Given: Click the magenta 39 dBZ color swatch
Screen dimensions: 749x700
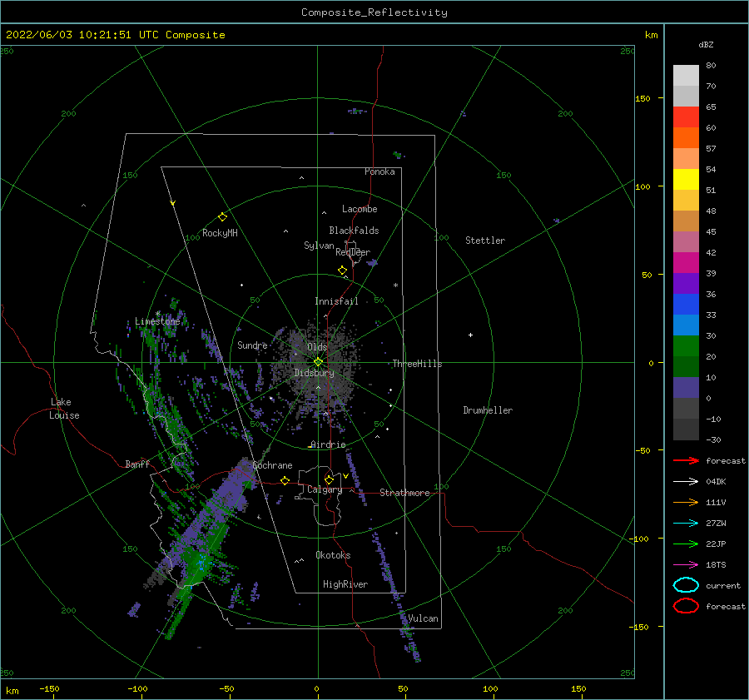Looking at the screenshot, I should point(686,262).
